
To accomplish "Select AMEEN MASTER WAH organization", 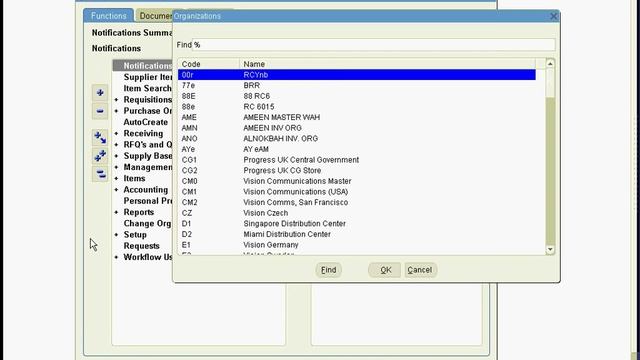I will 357,117.
